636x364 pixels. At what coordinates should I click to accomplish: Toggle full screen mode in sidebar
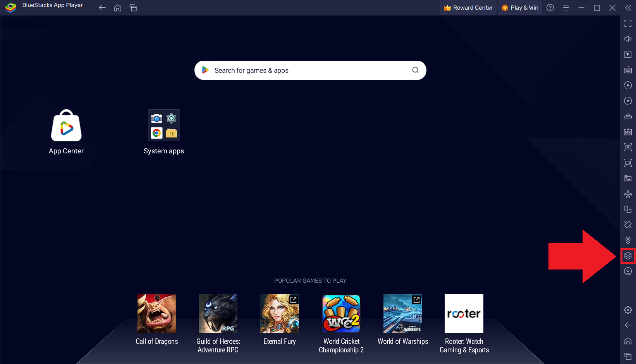tap(628, 24)
